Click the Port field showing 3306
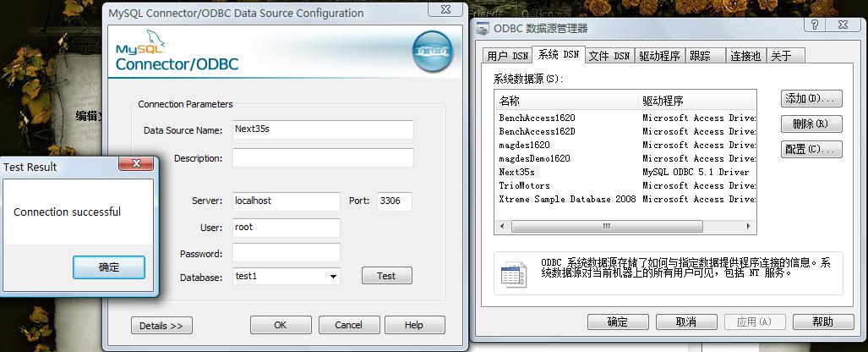 coord(395,201)
